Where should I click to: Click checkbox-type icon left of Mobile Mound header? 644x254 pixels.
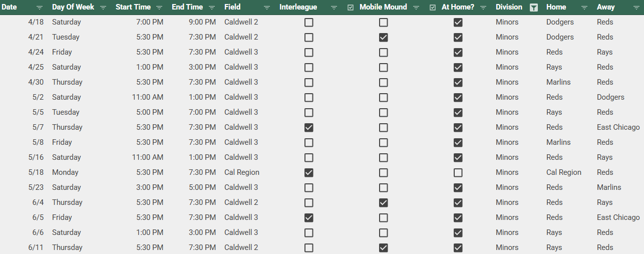tap(351, 8)
